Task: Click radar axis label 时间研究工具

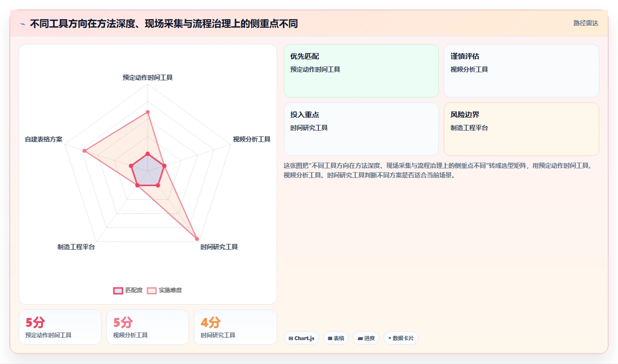Action: (219, 247)
